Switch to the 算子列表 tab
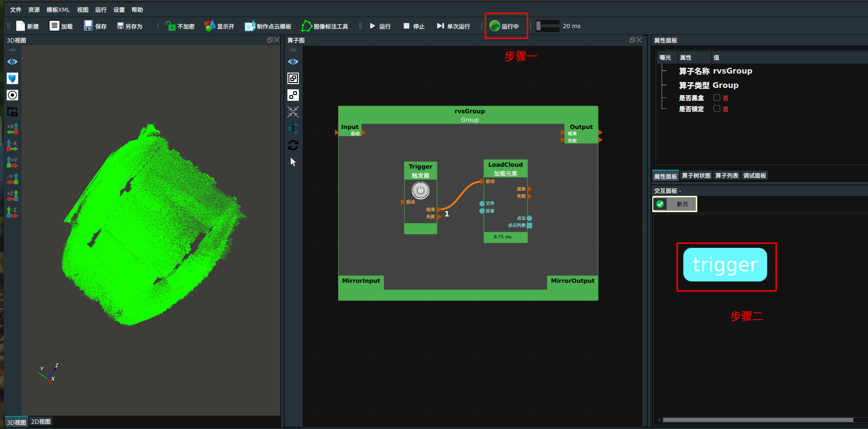The height and width of the screenshot is (429, 868). (x=727, y=176)
